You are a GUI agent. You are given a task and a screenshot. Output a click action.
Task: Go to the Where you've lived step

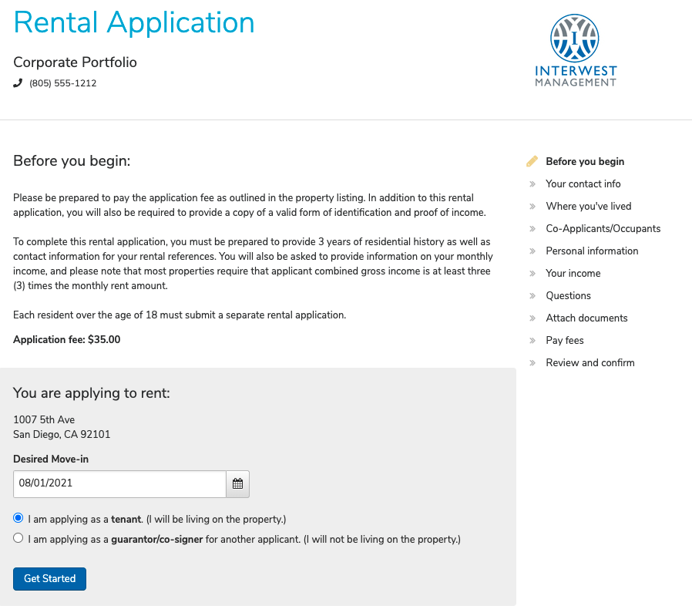pos(588,207)
